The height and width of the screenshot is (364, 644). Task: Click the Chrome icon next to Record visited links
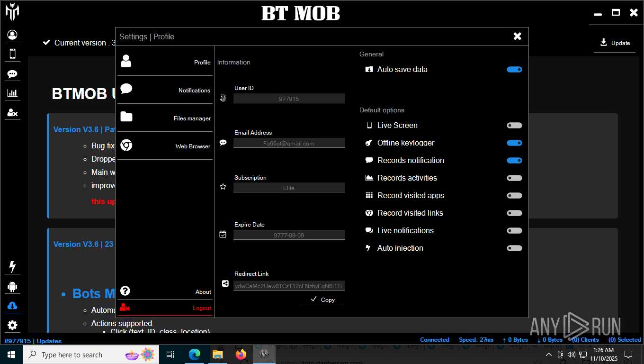coord(369,213)
